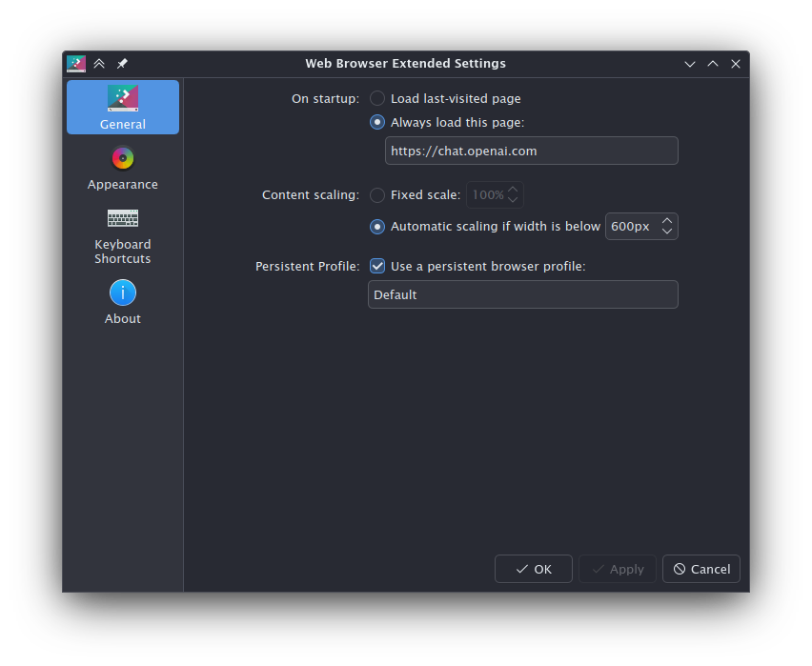Uncheck Use a persistent browser profile
This screenshot has height=666, width=812.
coord(477,266)
